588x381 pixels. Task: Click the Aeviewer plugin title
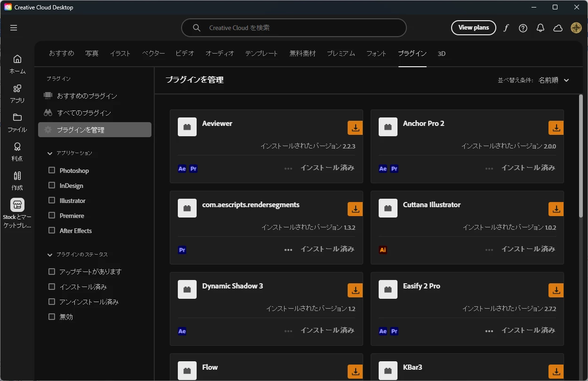coord(217,124)
